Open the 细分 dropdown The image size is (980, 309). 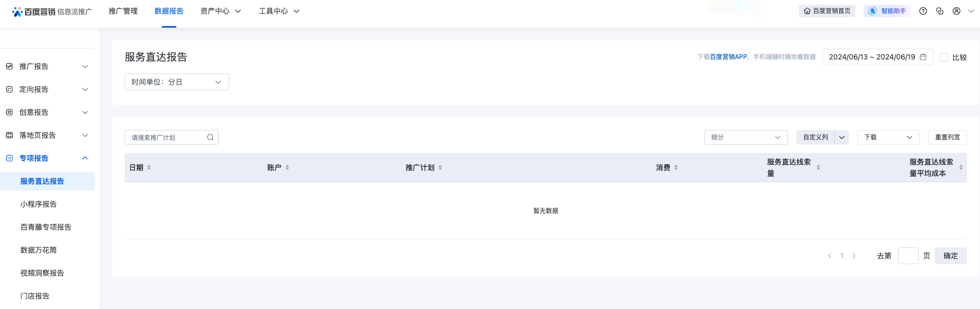point(746,137)
